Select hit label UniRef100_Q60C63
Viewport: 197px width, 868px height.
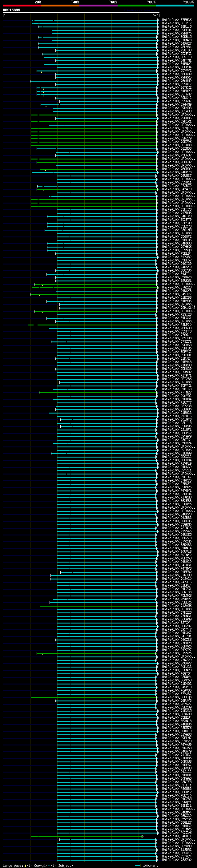176,680
